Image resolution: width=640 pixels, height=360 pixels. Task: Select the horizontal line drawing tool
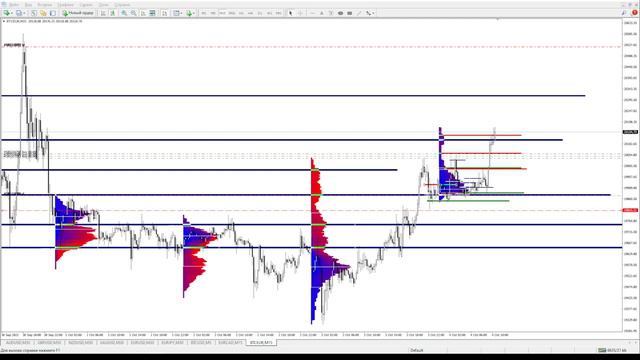click(313, 13)
